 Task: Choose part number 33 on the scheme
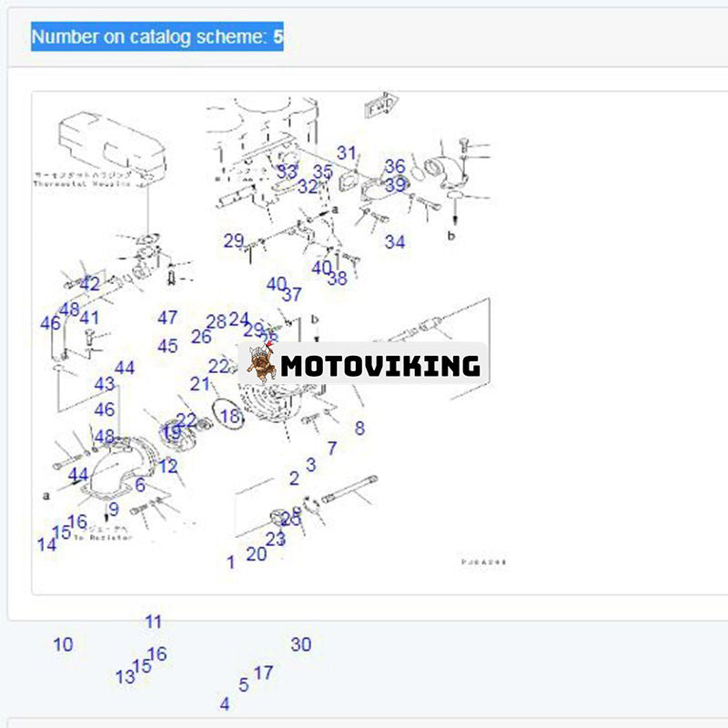coord(287,170)
